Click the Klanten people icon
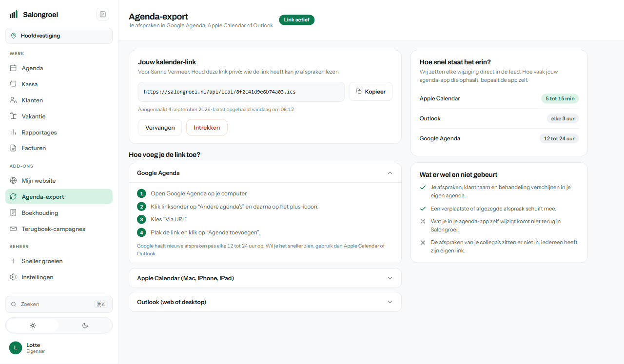The width and height of the screenshot is (624, 364). click(x=13, y=100)
